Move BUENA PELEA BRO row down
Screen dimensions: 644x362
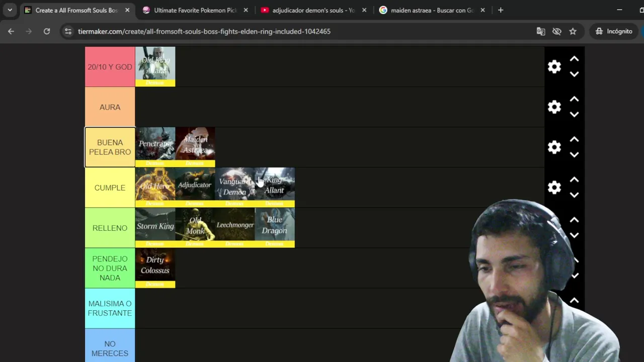tap(574, 155)
